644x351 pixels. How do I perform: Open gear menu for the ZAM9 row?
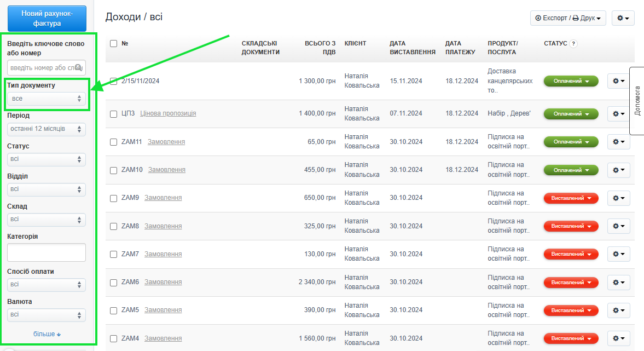[x=618, y=198]
